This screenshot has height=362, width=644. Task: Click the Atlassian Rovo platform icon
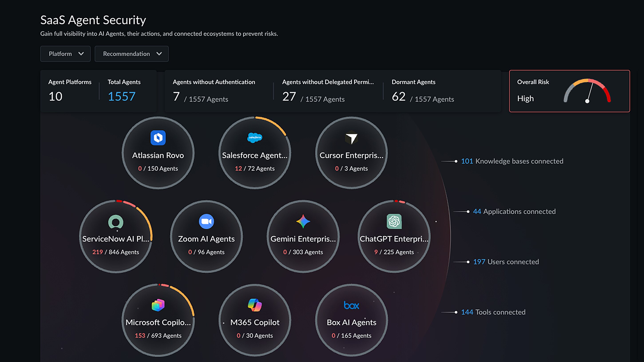pos(158,138)
